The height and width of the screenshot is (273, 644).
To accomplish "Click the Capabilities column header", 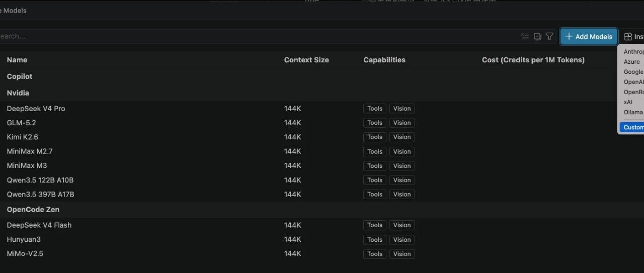I will click(384, 60).
